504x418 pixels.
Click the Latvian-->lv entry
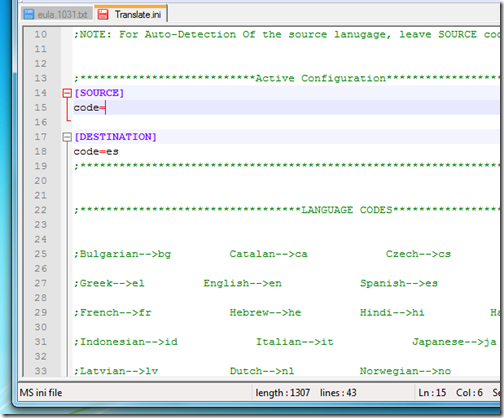(116, 371)
